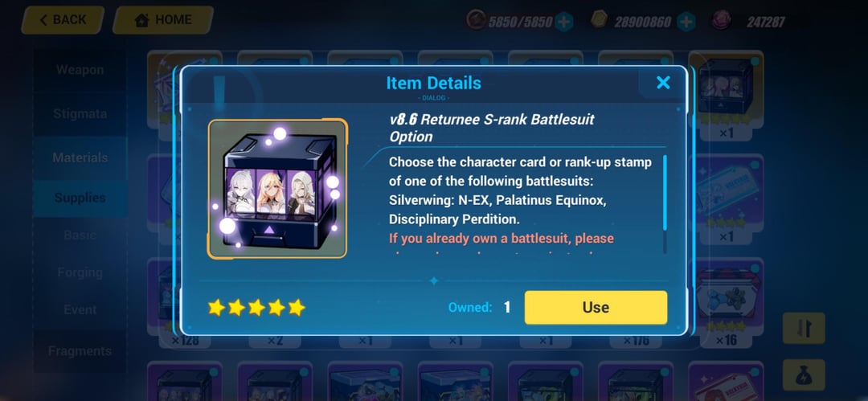Show the Forging supplies subcategory

point(80,272)
